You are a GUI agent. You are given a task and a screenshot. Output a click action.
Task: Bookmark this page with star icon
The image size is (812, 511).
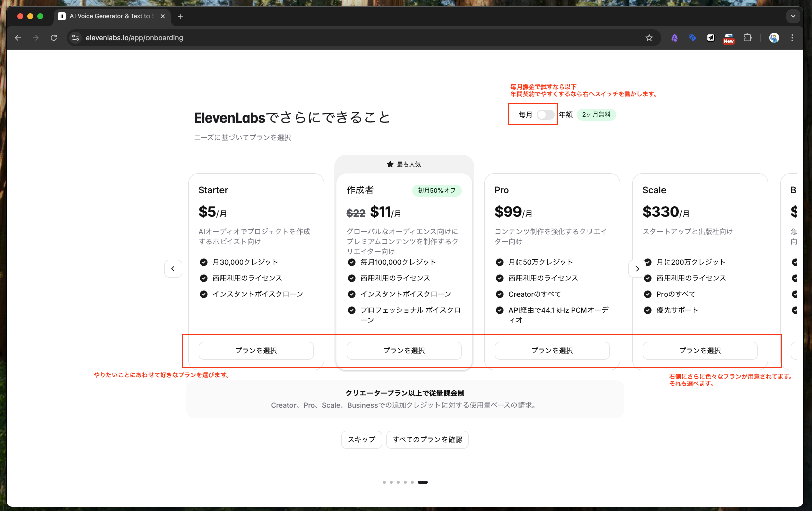click(x=649, y=38)
